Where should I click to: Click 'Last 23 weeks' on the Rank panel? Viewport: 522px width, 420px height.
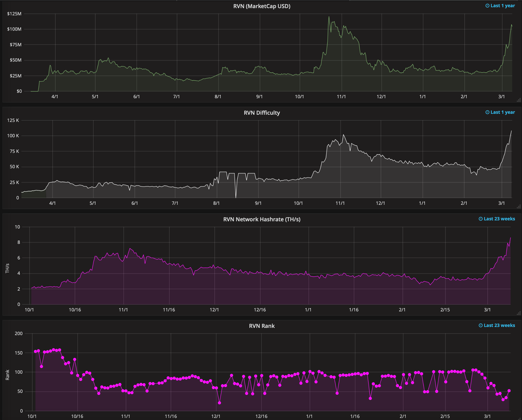click(499, 325)
